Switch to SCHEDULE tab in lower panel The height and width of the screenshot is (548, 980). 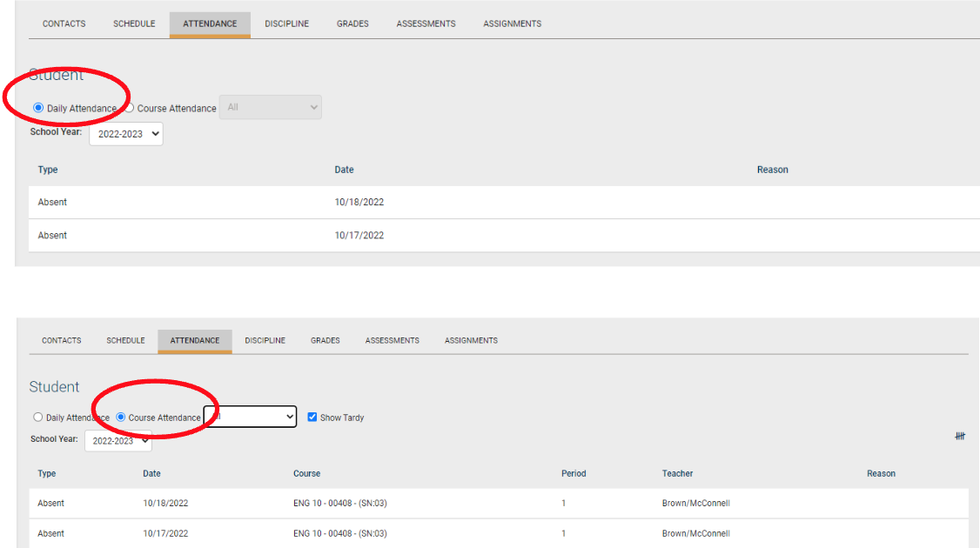[125, 341]
